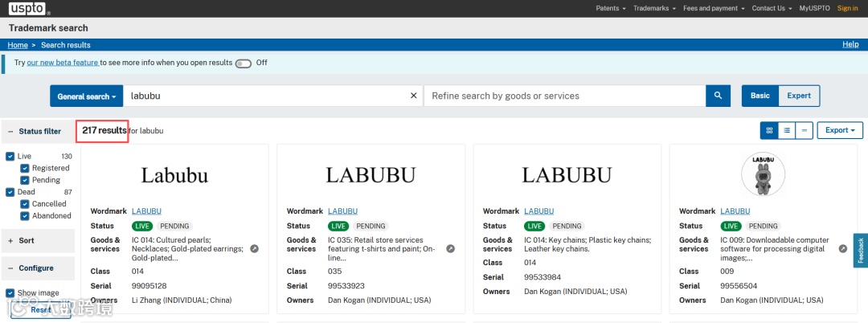Uncheck the Live status filter
The image size is (868, 323).
pos(10,157)
